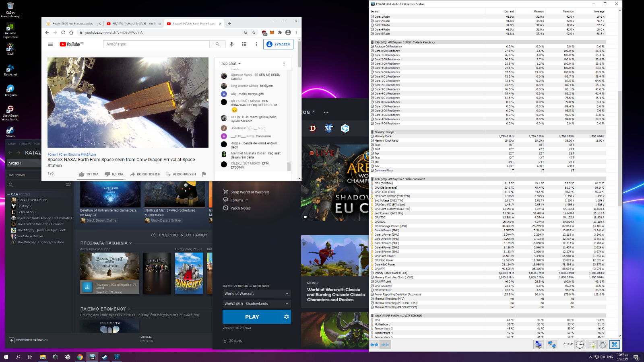Open HWiNFO sensor settings gear
Screen dimensions: 644x362
[603, 344]
